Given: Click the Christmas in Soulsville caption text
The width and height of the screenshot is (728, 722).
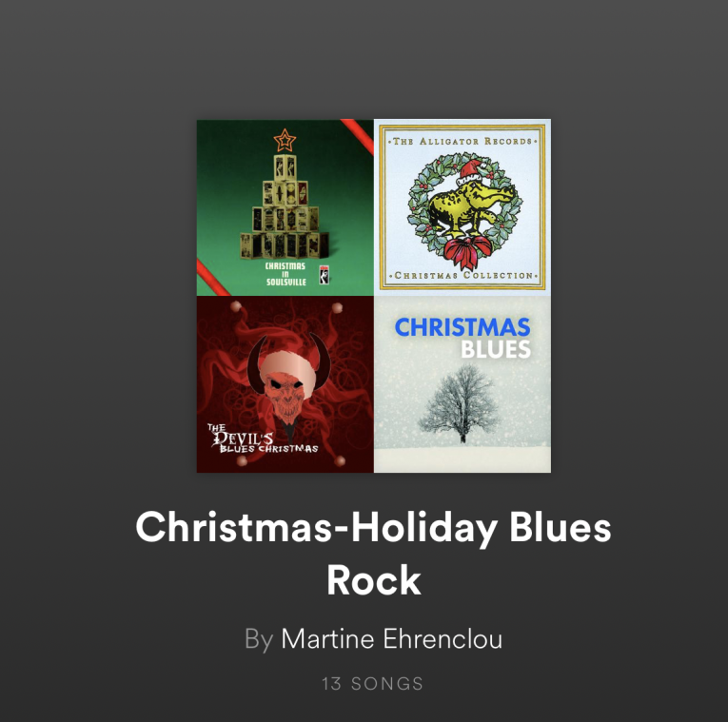Looking at the screenshot, I should 285,274.
